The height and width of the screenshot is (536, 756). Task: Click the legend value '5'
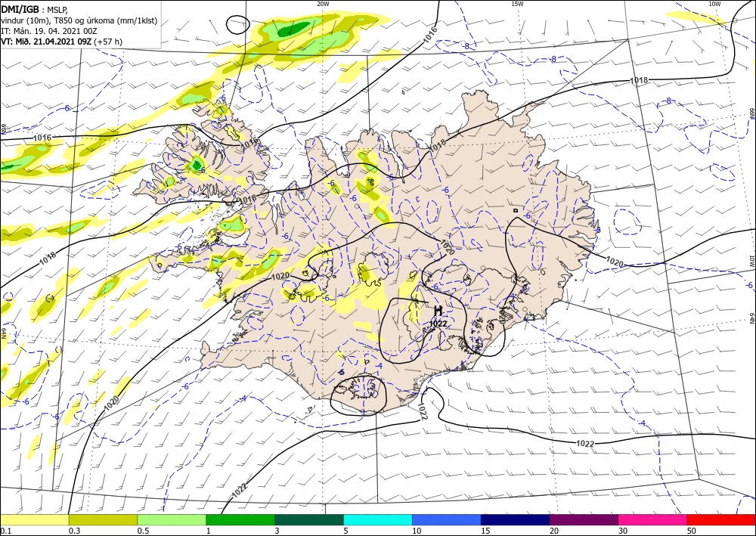click(346, 531)
